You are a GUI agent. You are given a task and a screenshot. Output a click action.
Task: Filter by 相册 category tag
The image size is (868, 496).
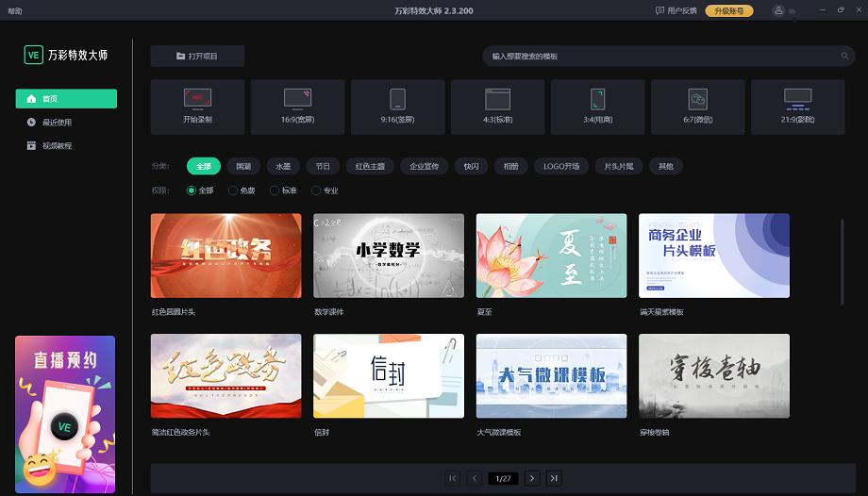pyautogui.click(x=511, y=166)
